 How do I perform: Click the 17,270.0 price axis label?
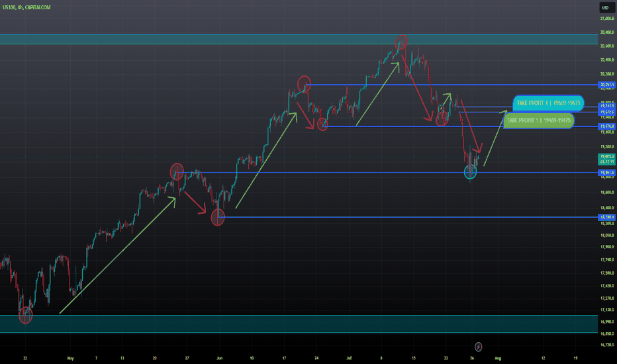pos(607,298)
